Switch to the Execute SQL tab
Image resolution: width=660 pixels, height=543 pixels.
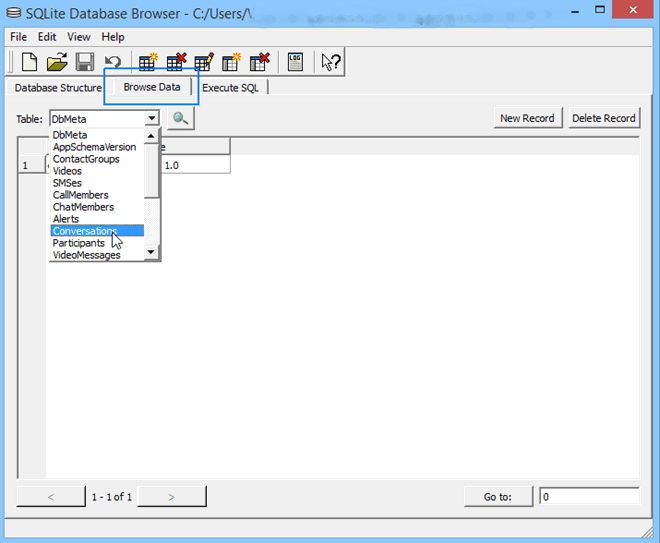(x=230, y=88)
